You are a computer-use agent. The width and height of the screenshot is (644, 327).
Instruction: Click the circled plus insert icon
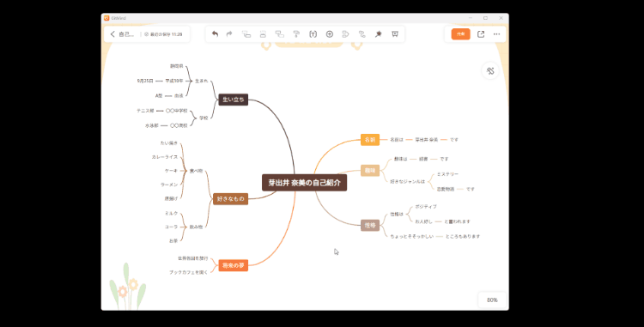coord(330,34)
